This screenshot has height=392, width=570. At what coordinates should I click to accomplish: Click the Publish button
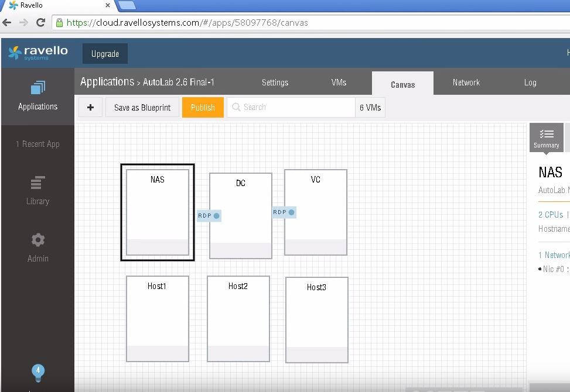(x=203, y=108)
